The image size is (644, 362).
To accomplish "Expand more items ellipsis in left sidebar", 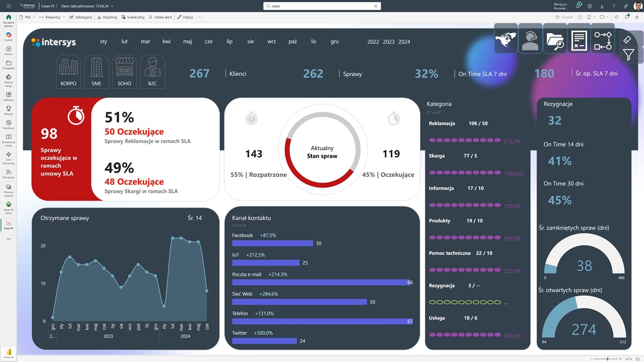I will point(9,238).
